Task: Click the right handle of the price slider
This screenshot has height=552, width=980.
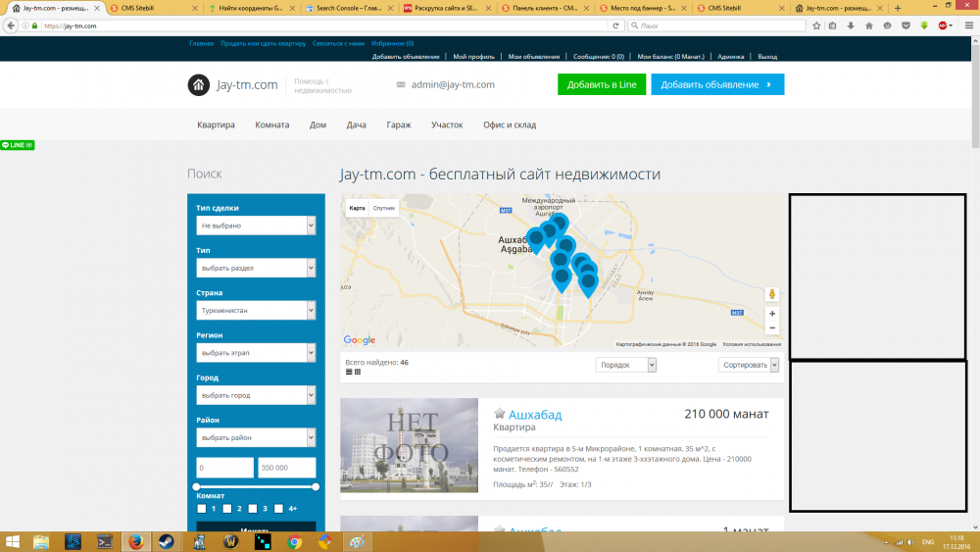Action: [x=316, y=486]
